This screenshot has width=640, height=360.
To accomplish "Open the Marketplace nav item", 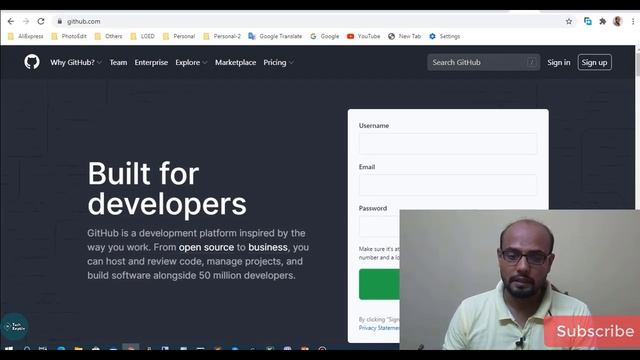I will tap(236, 62).
